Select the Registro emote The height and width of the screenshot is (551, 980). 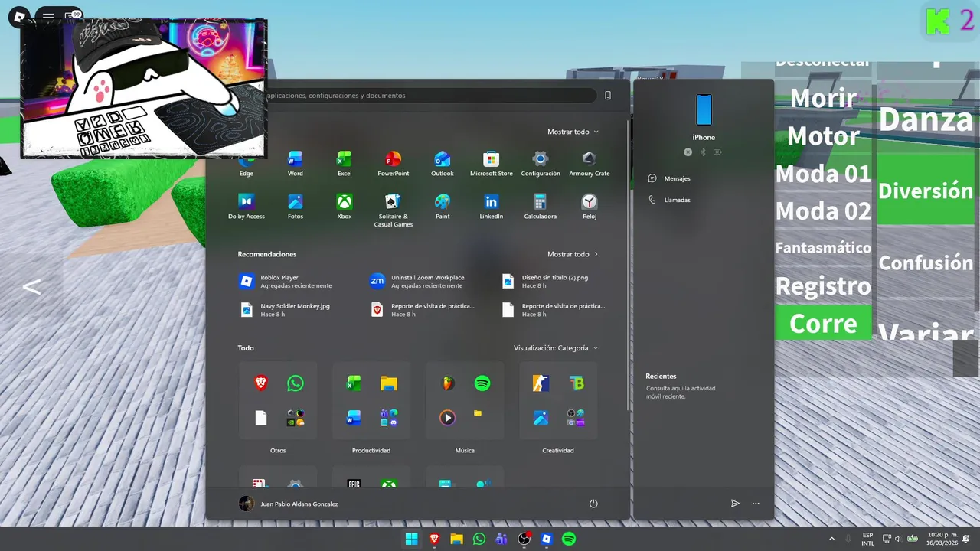tap(823, 286)
